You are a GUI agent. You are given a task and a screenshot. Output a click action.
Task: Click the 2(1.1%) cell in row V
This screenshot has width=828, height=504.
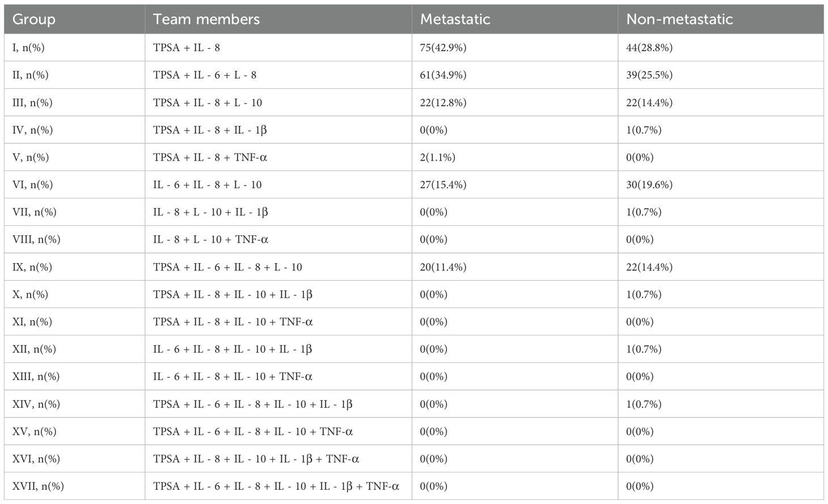point(437,157)
